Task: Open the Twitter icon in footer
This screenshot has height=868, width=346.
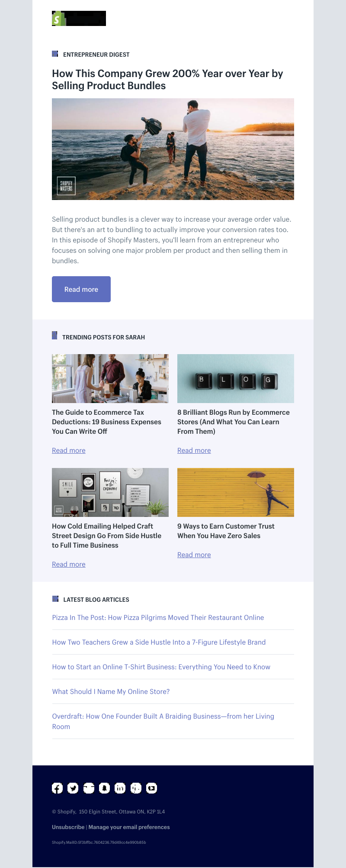Action: tap(73, 788)
